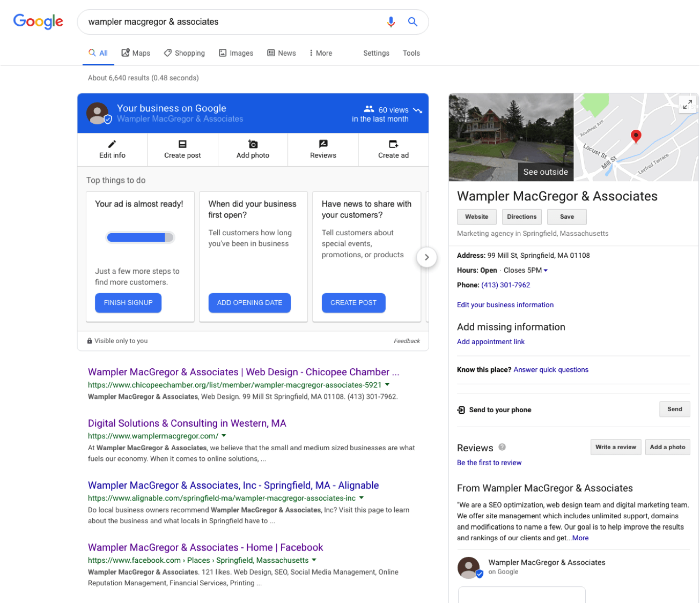Viewport: 700px width, 603px height.
Task: Click the lock icon beside Visible only to you
Action: [x=90, y=341]
